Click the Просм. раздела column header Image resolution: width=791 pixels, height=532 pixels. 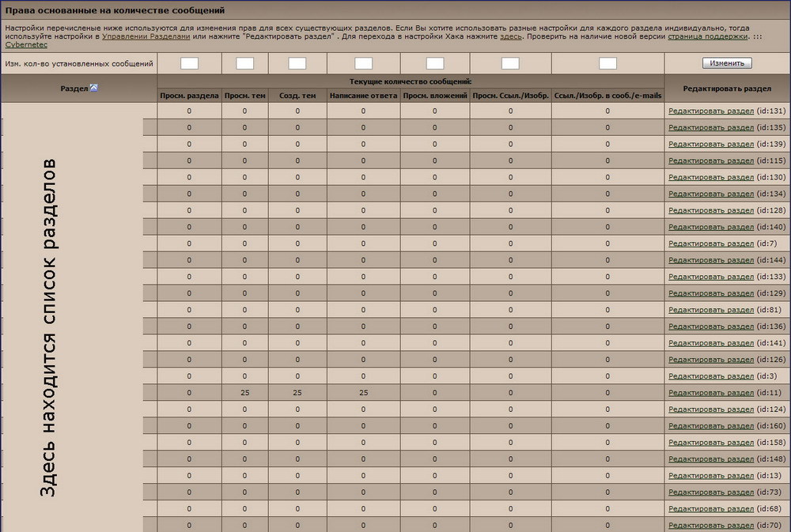[x=189, y=96]
